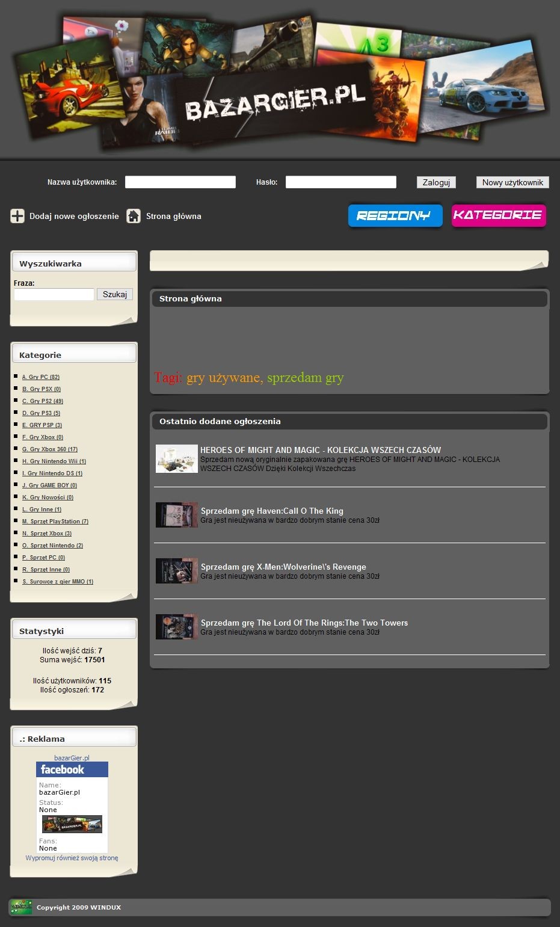Click the house icon for Strona główna

134,216
